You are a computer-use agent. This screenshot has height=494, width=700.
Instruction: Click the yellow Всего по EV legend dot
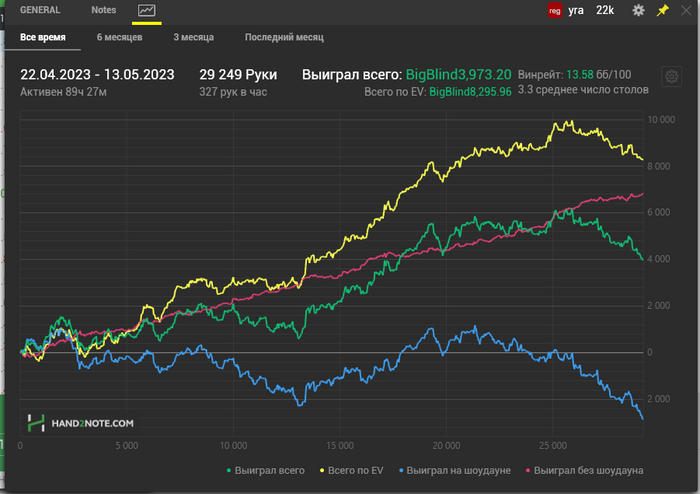coord(322,471)
